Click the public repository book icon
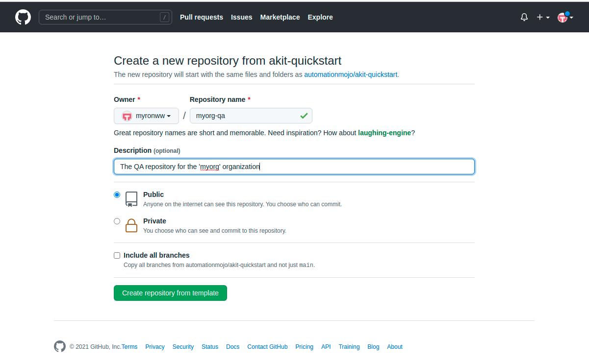The height and width of the screenshot is (364, 589). click(131, 199)
